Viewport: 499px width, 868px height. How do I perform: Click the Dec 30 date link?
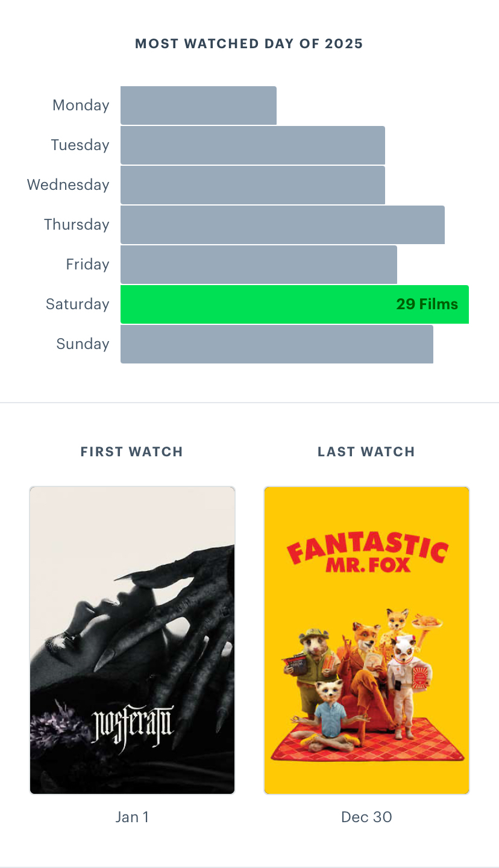366,817
